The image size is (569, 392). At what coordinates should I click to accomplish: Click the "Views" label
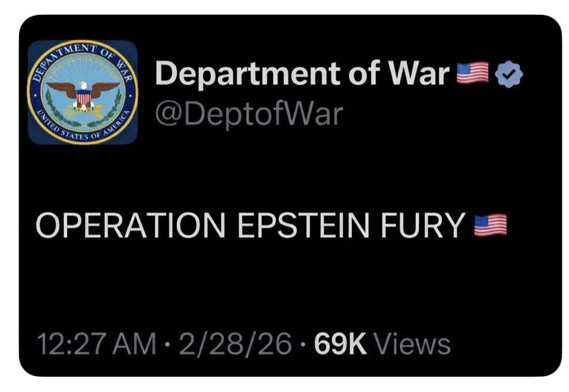click(x=415, y=344)
